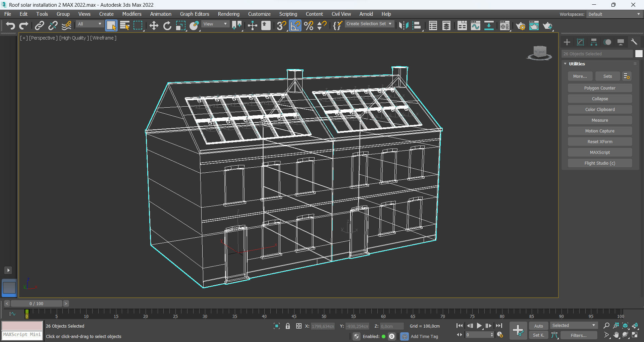Screen dimensions: 644x342
Task: Open the Animation menu
Action: click(x=161, y=14)
